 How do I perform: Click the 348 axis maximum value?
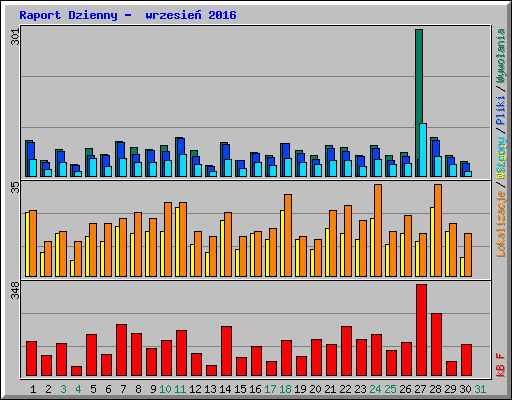[x=15, y=290]
